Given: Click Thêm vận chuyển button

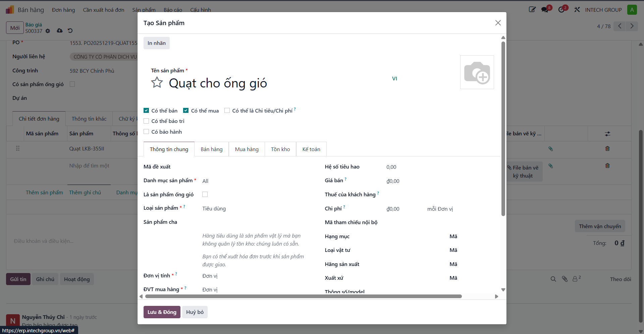Looking at the screenshot, I should pos(600,226).
